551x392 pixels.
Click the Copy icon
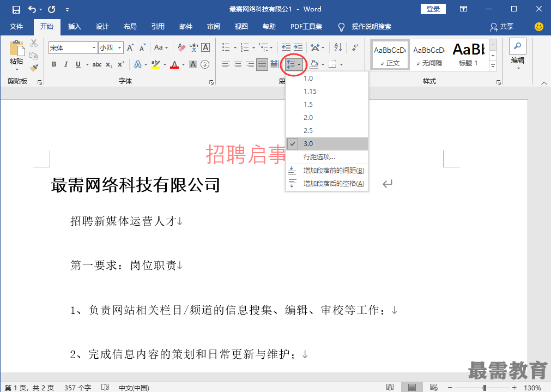(34, 56)
